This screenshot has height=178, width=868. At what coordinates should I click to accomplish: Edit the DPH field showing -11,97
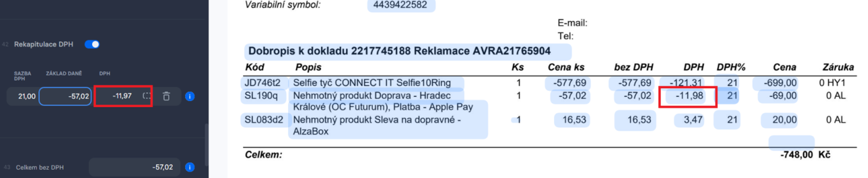click(123, 96)
